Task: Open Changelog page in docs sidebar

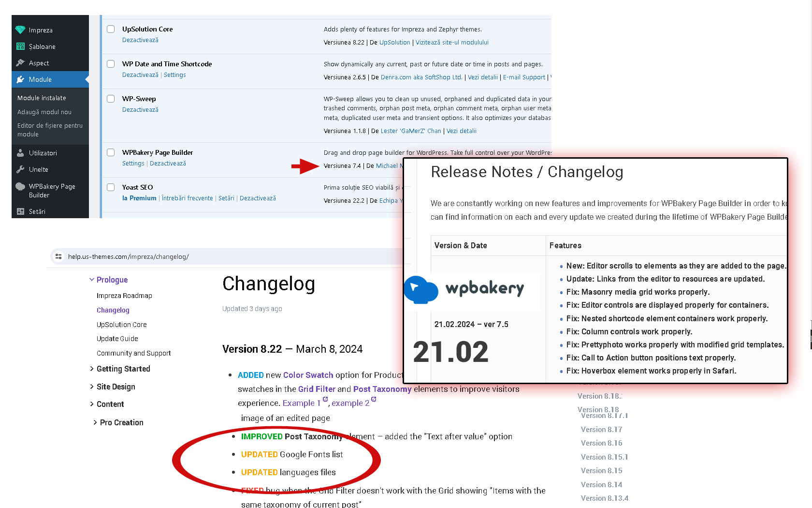Action: click(x=113, y=310)
